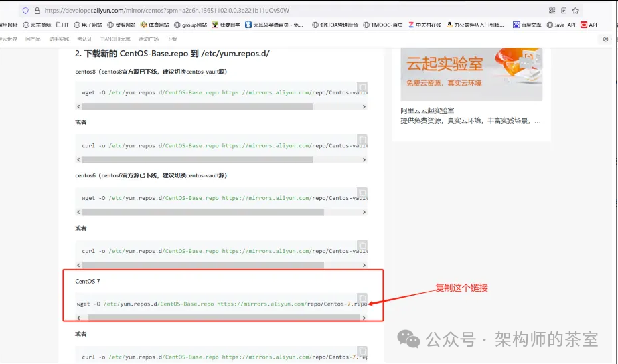Click the 提供免费资源 description text
The height and width of the screenshot is (364, 618).
[x=471, y=120]
